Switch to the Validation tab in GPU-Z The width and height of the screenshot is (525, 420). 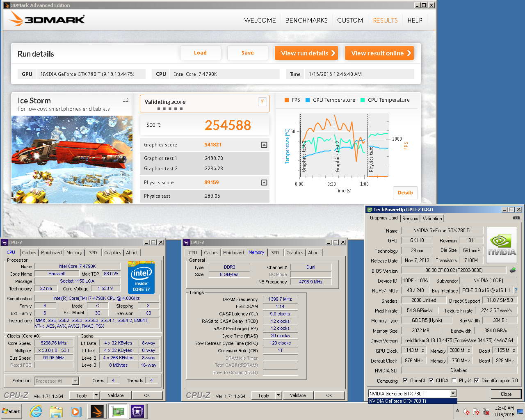click(x=432, y=219)
